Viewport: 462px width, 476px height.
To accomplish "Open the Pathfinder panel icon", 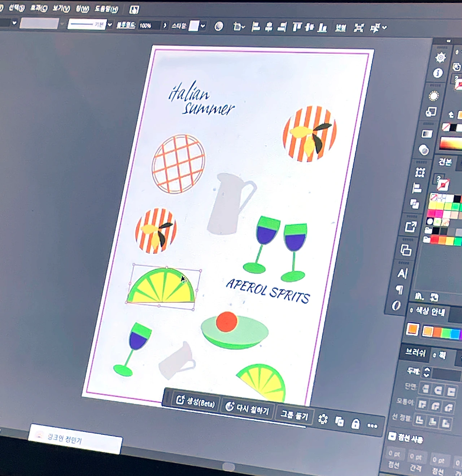I will [415, 204].
